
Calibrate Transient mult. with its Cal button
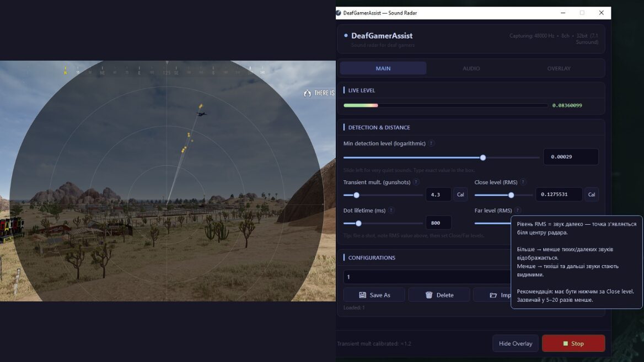tap(460, 194)
